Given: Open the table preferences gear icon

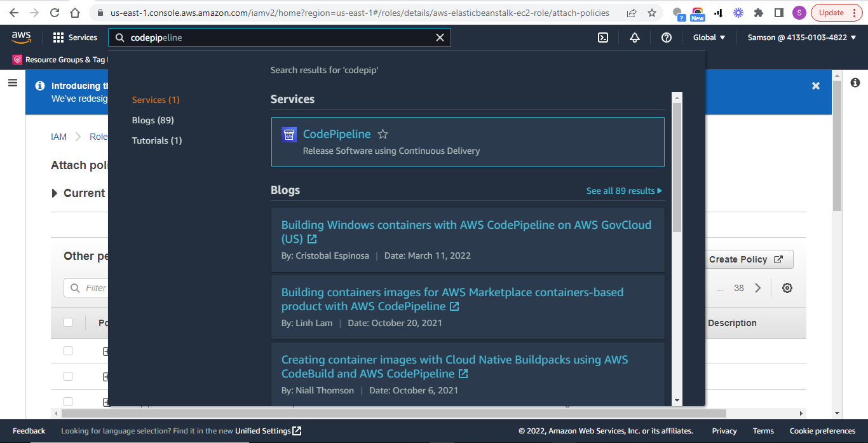Looking at the screenshot, I should (787, 287).
